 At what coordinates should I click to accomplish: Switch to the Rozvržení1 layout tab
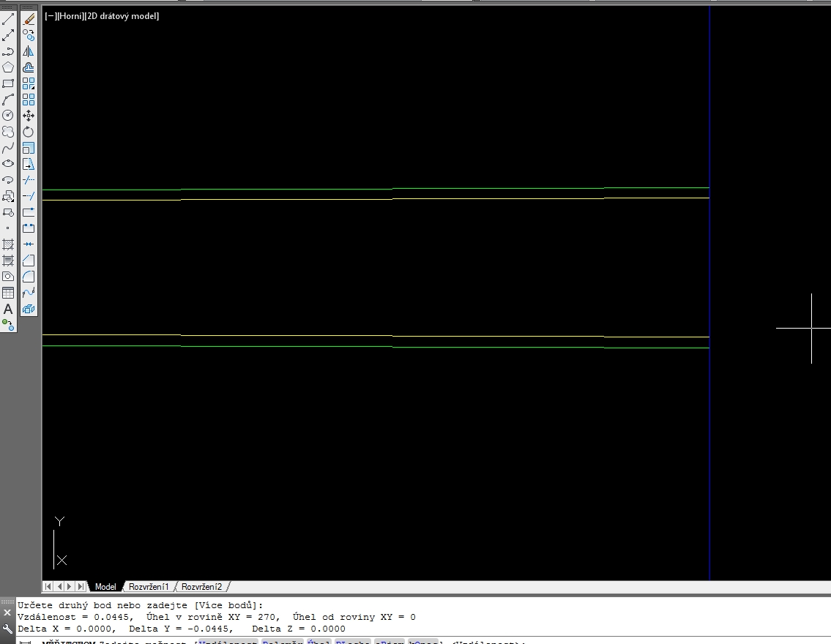coord(149,587)
